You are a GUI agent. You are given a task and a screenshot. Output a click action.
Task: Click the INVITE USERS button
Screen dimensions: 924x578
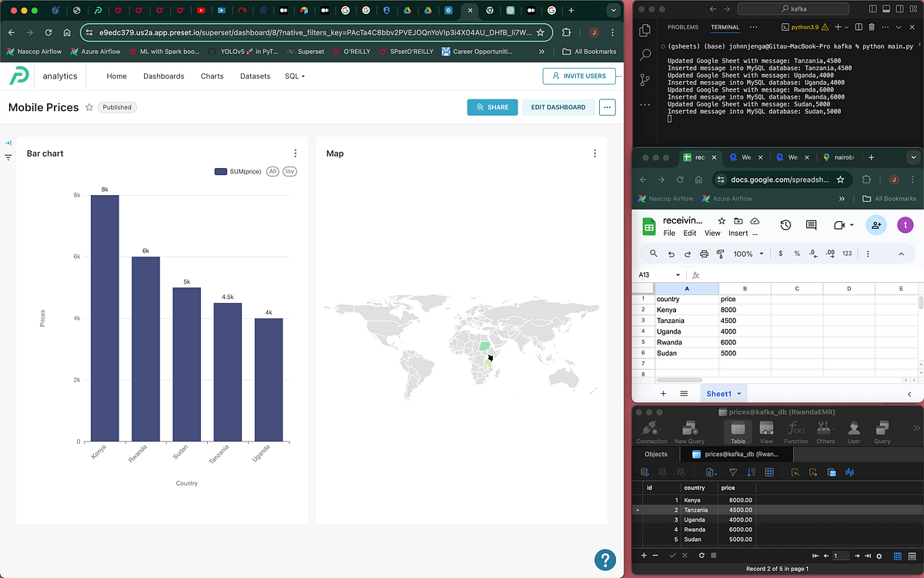579,76
